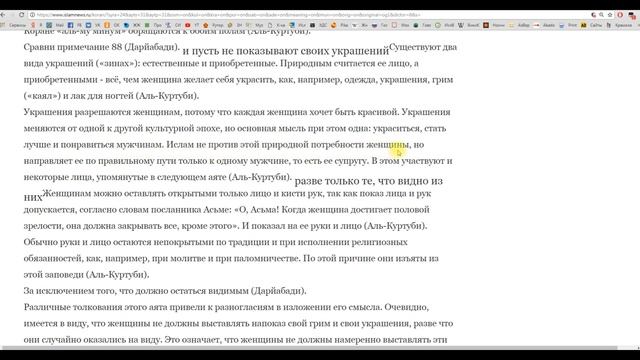
Task: Click the text "(«каял») и лак для ногтей (Аль-Куртуби)."
Action: click(x=111, y=96)
